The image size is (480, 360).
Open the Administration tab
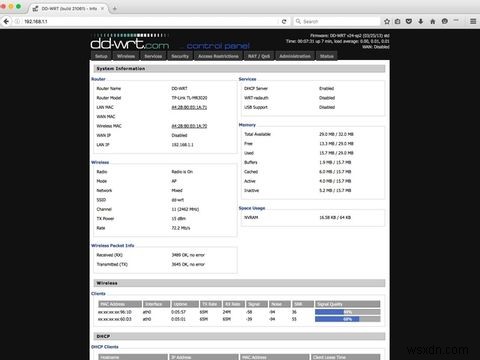(x=295, y=56)
